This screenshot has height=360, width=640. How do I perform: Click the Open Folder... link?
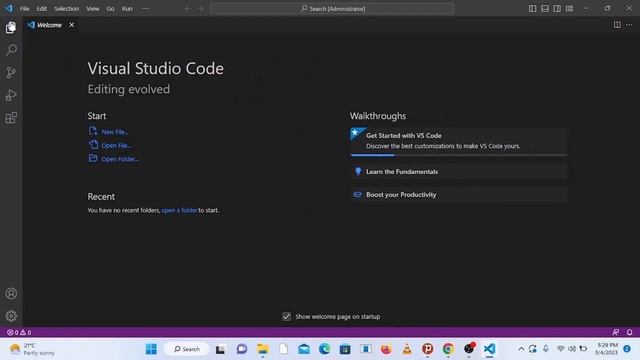pyautogui.click(x=114, y=159)
